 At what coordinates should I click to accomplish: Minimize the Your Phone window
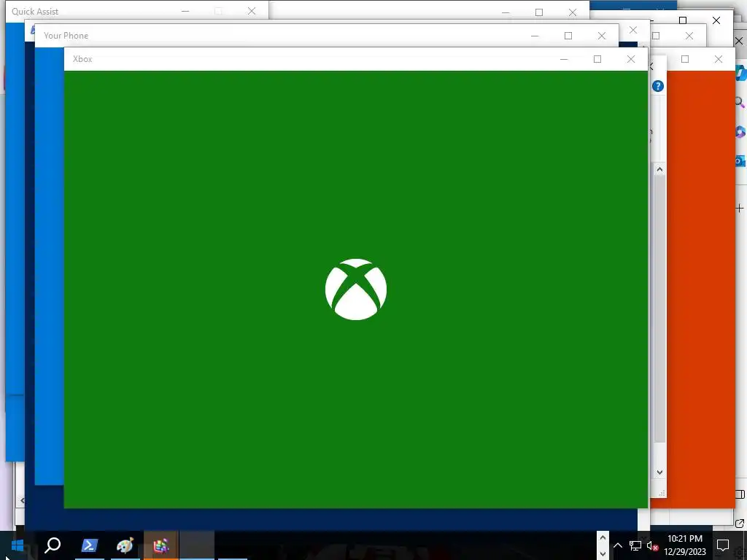pos(535,36)
